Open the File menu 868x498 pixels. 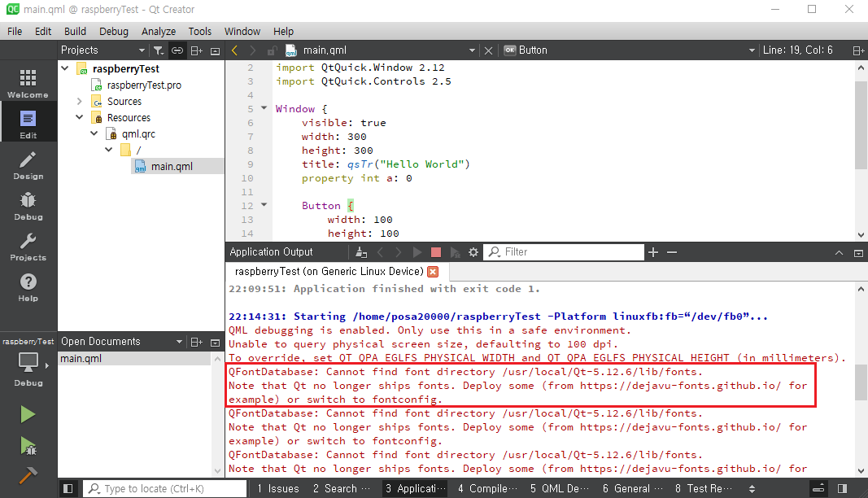pos(15,32)
